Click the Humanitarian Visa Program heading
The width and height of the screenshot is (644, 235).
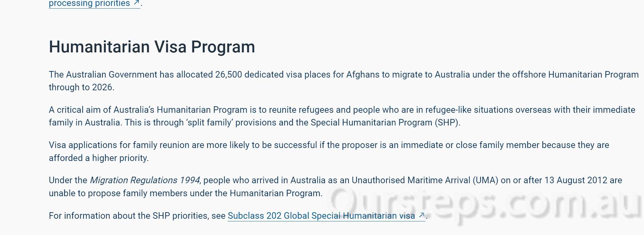pyautogui.click(x=152, y=47)
